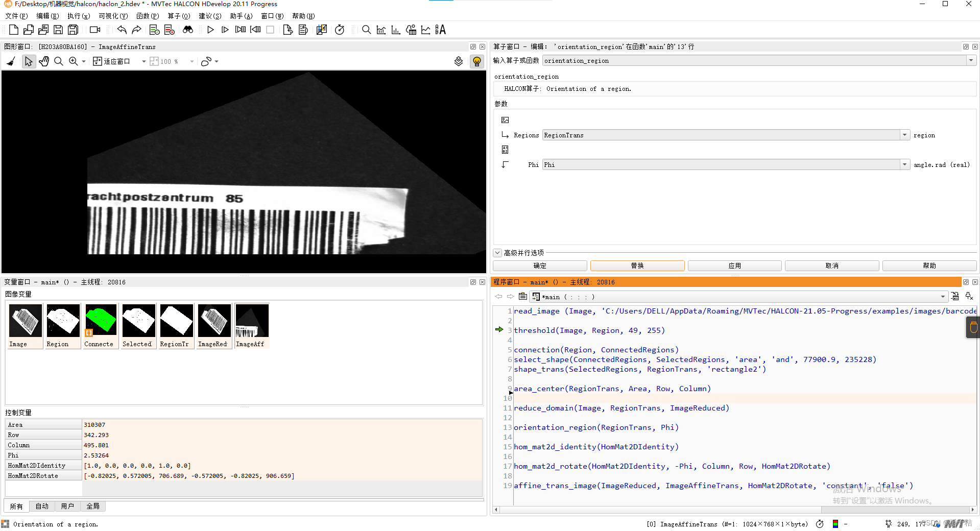Stop program execution

(x=270, y=30)
